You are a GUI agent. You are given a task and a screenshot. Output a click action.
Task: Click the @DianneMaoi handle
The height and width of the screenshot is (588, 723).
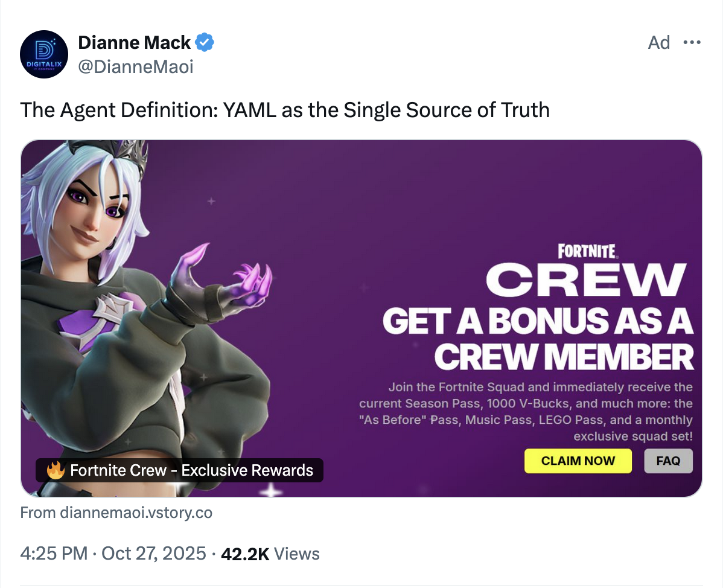pyautogui.click(x=136, y=66)
